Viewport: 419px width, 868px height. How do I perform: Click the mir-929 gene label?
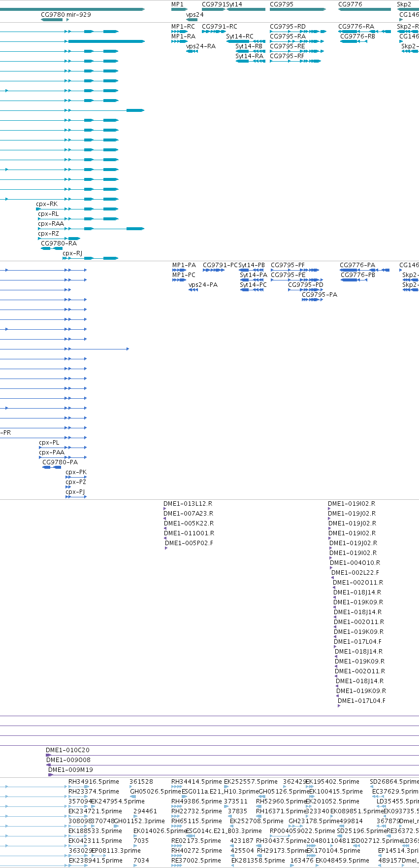[79, 15]
